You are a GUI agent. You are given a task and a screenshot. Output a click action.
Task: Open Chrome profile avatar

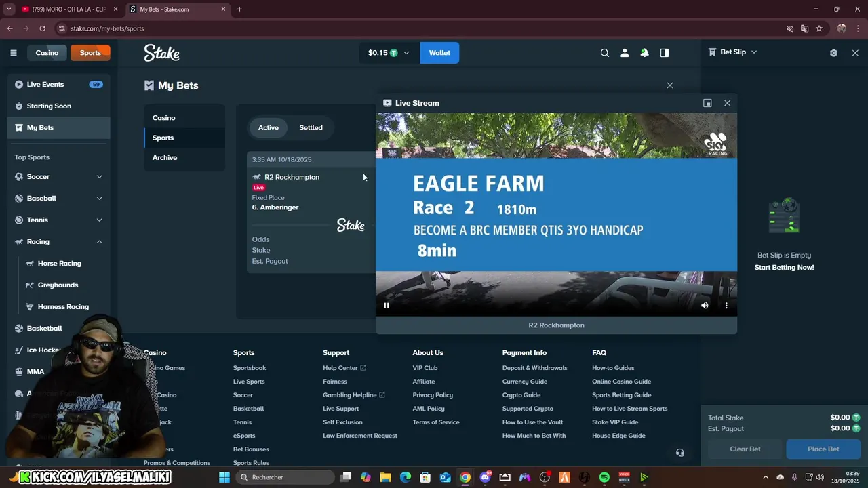click(x=842, y=28)
